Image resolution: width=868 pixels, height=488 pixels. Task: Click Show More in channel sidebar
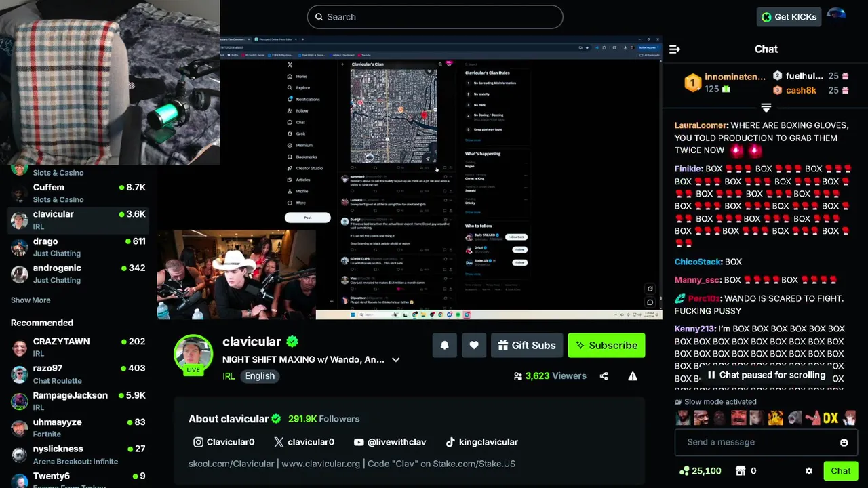(x=31, y=300)
